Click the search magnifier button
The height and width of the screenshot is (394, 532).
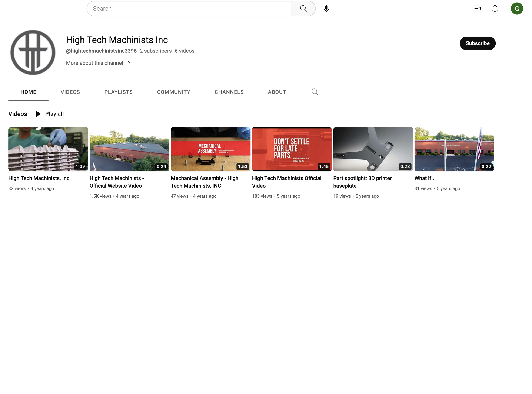pos(303,9)
